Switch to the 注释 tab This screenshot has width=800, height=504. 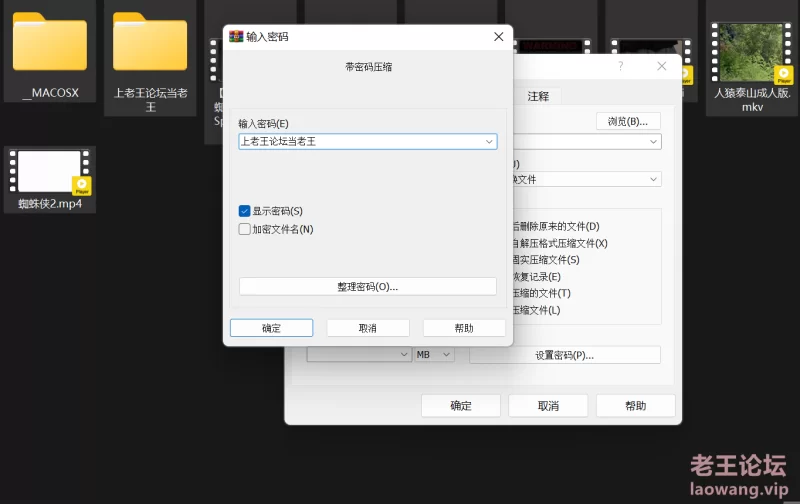click(538, 96)
